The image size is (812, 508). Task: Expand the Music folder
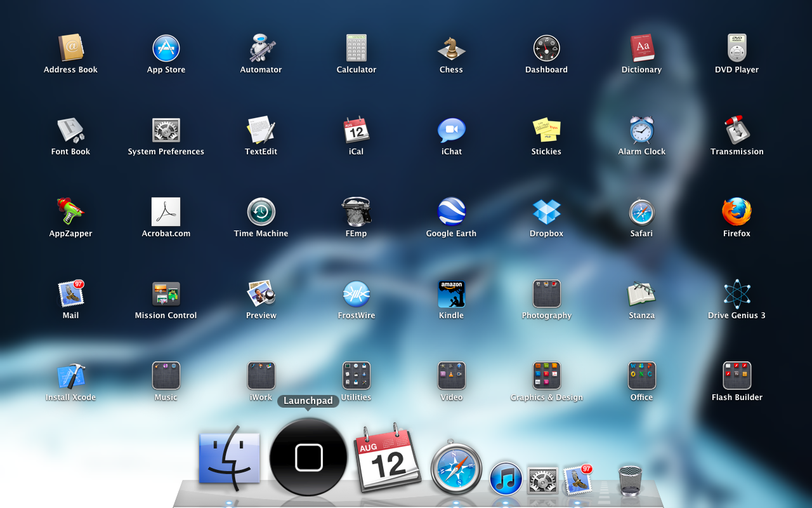[x=166, y=376]
